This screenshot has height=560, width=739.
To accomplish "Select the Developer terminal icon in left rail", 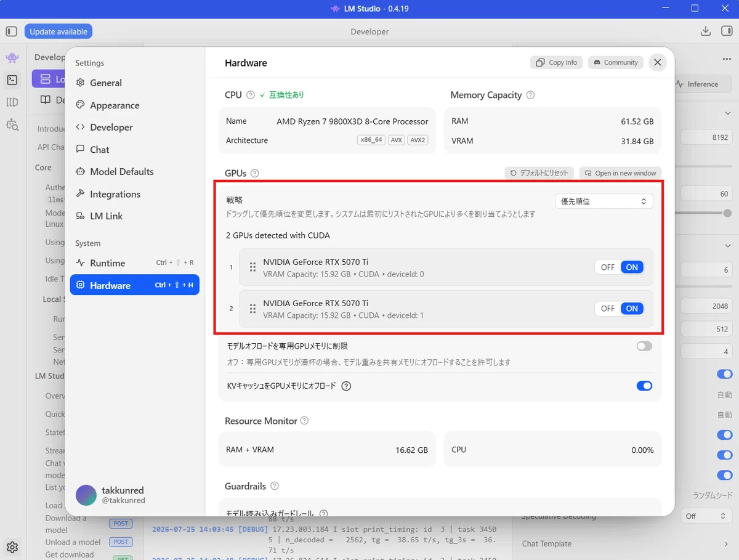I will [12, 79].
